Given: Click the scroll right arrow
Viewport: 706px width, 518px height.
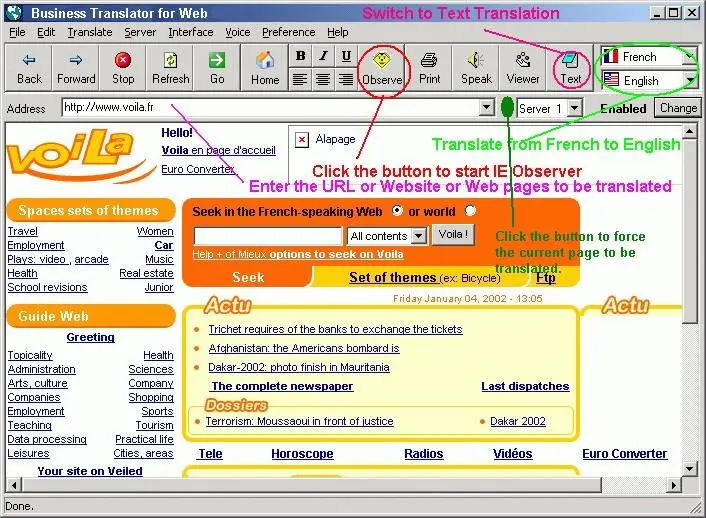Looking at the screenshot, I should click(x=674, y=485).
